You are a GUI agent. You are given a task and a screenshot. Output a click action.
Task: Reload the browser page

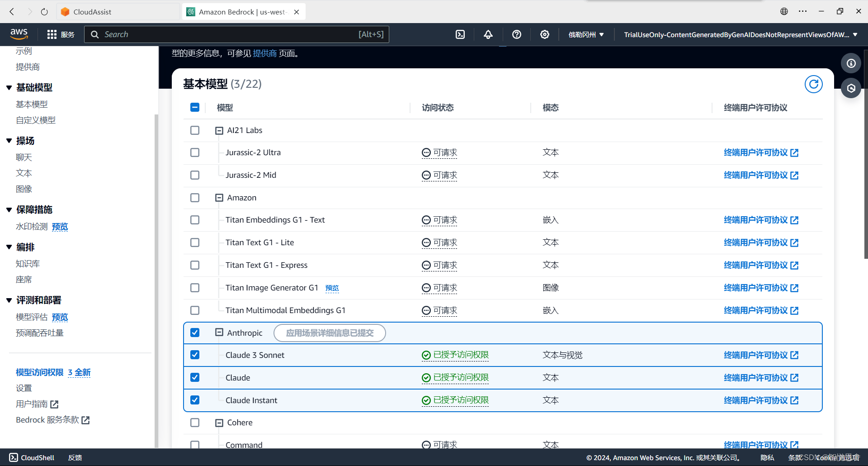pos(44,12)
